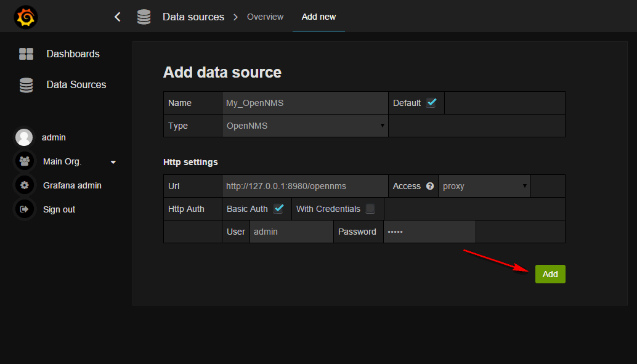Uncheck the Basic Auth checkbox
This screenshot has width=637, height=364.
(278, 208)
